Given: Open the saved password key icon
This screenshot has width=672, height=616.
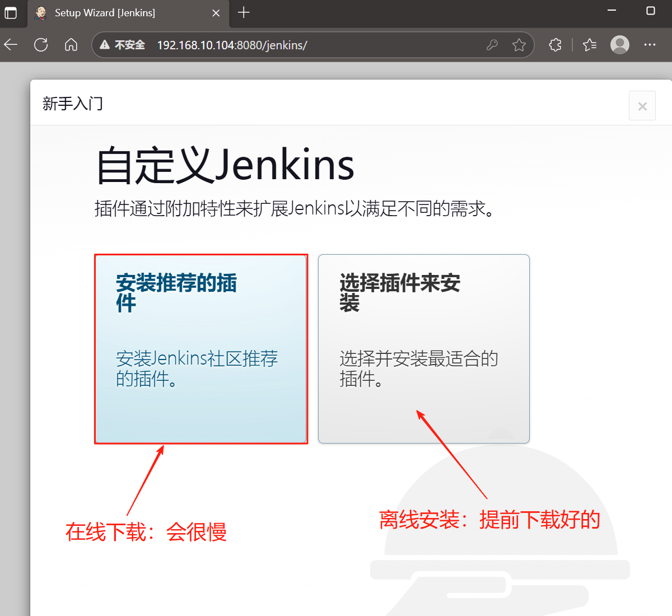Looking at the screenshot, I should point(492,45).
